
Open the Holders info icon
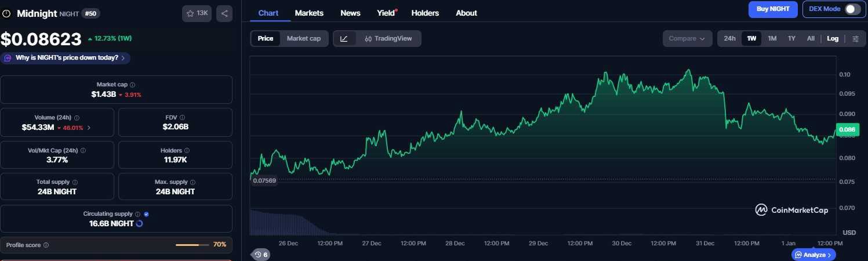coord(187,150)
